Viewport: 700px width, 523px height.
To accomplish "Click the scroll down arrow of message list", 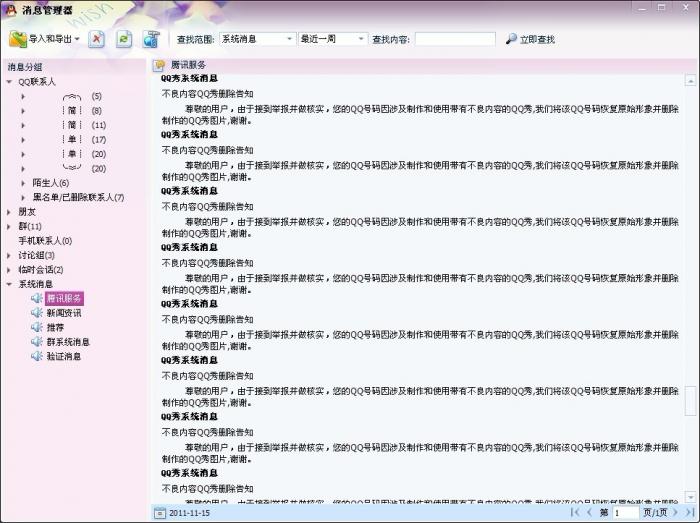I will pyautogui.click(x=690, y=497).
